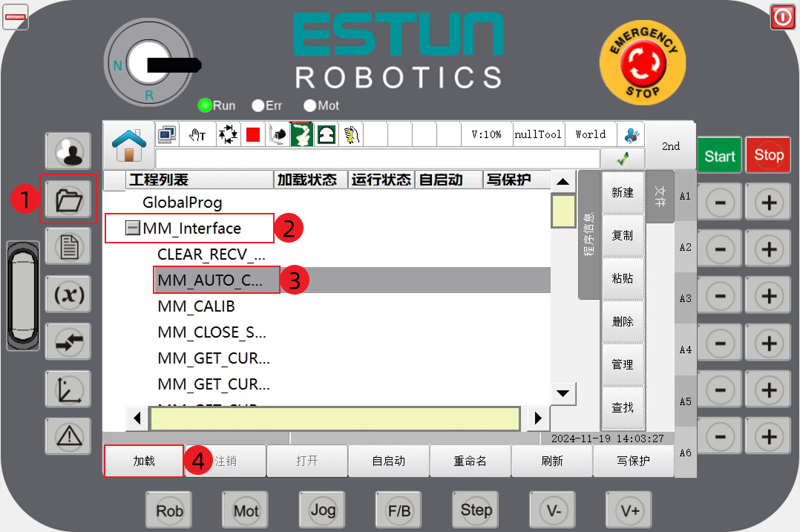
Task: Open the World coordinate frame selector
Action: coord(590,134)
